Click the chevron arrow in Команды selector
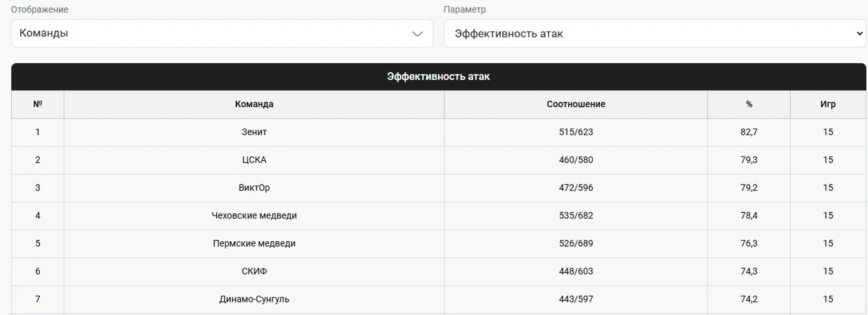 click(417, 34)
